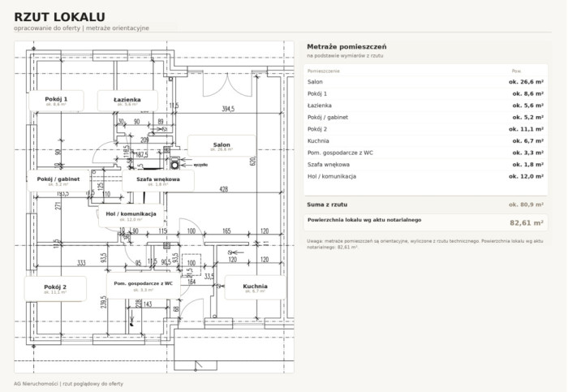Select the Hol / komunikacja label

131,216
